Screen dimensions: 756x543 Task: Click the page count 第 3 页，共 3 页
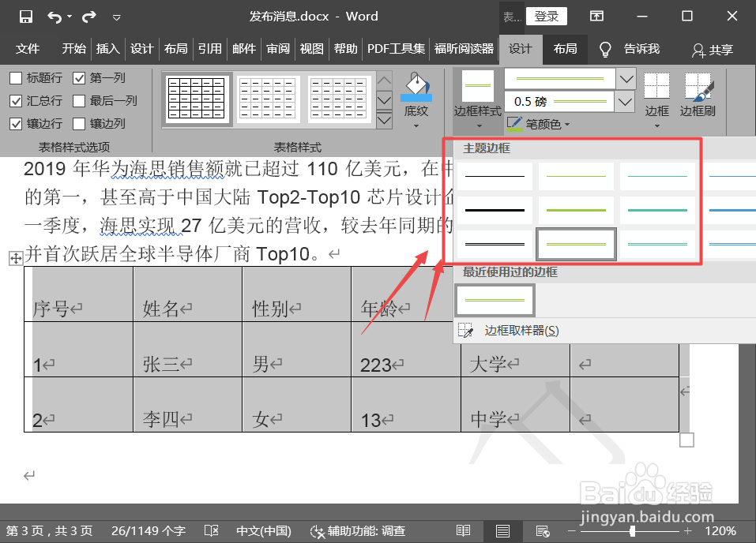click(x=49, y=531)
